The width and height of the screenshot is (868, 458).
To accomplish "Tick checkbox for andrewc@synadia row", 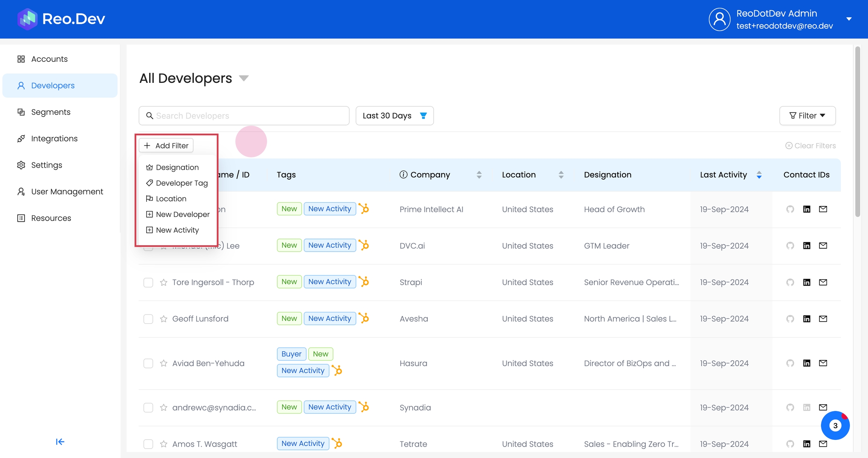I will (x=148, y=408).
